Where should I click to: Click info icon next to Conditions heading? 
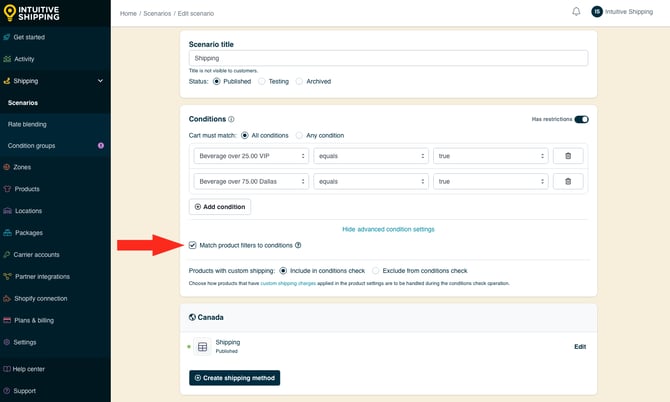(x=231, y=119)
